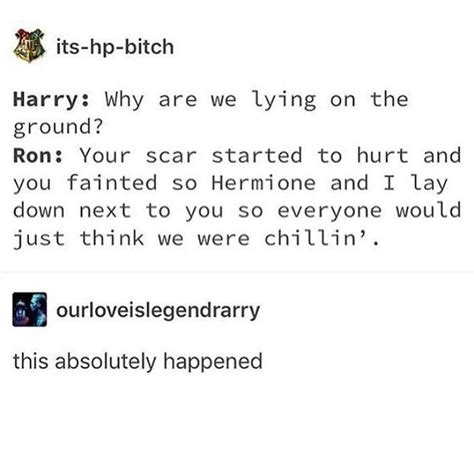Click the word "hurt" in Ron's line

point(382,156)
